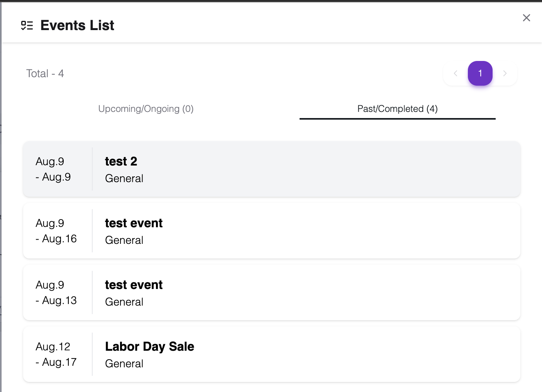Select page 1 in the pagination

(480, 73)
